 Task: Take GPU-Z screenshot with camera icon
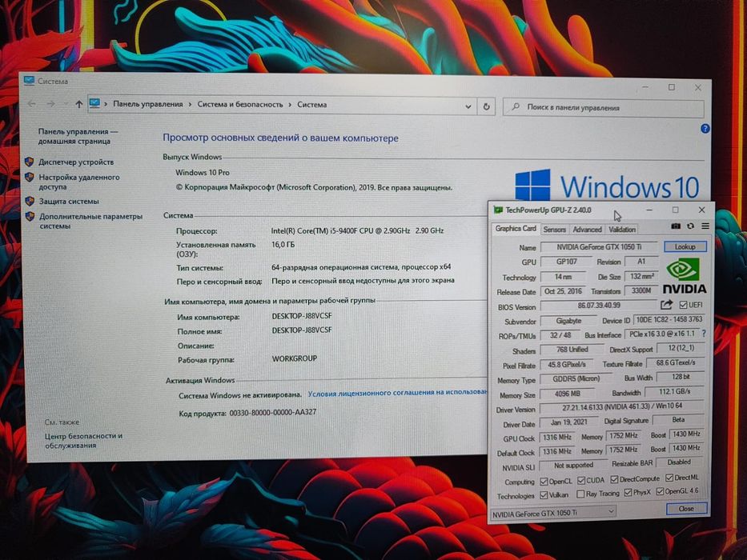pyautogui.click(x=676, y=226)
